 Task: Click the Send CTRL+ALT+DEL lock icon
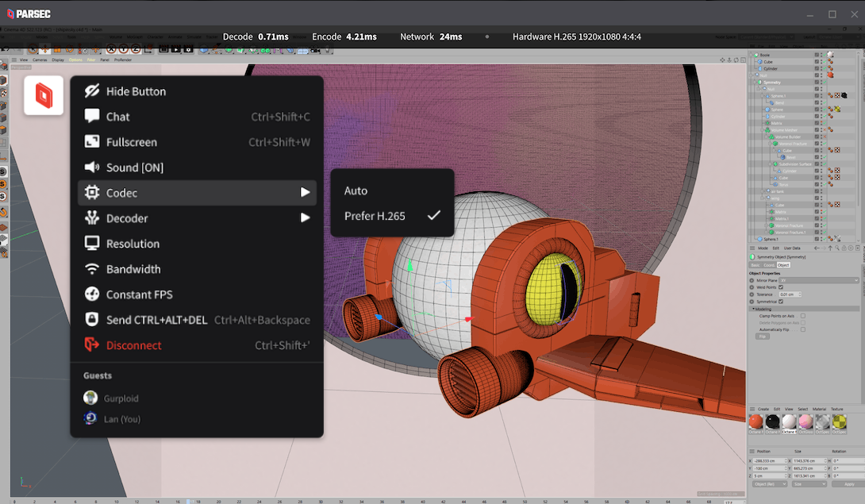[x=92, y=320]
